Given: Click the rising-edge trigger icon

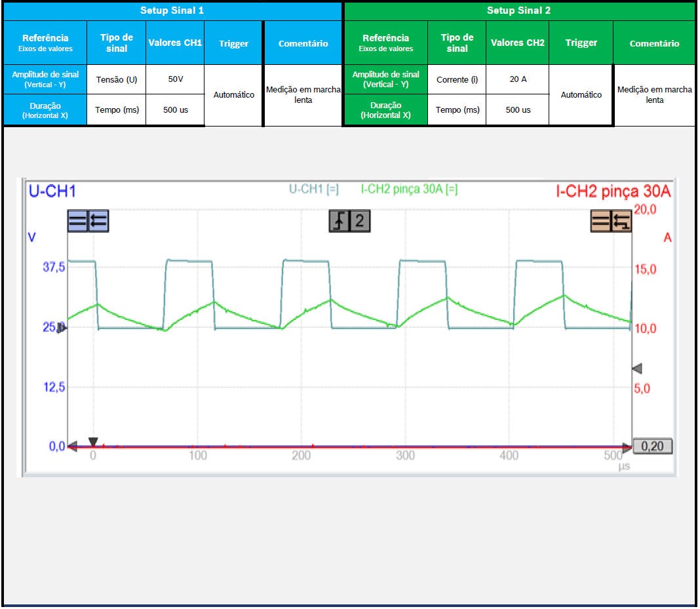Looking at the screenshot, I should pos(339,222).
